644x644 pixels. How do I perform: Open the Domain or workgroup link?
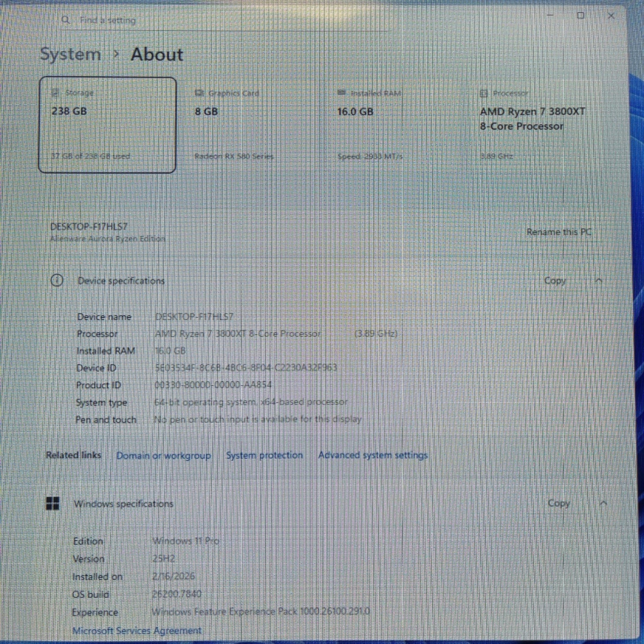(x=163, y=456)
